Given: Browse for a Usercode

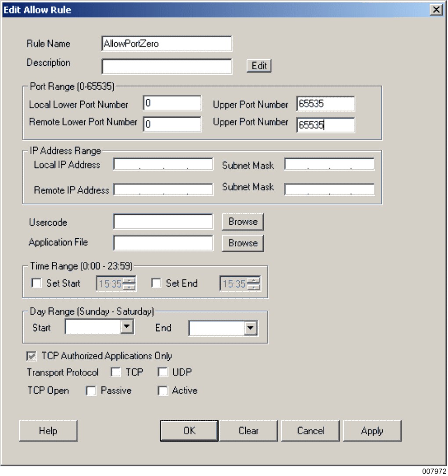Looking at the screenshot, I should (243, 222).
